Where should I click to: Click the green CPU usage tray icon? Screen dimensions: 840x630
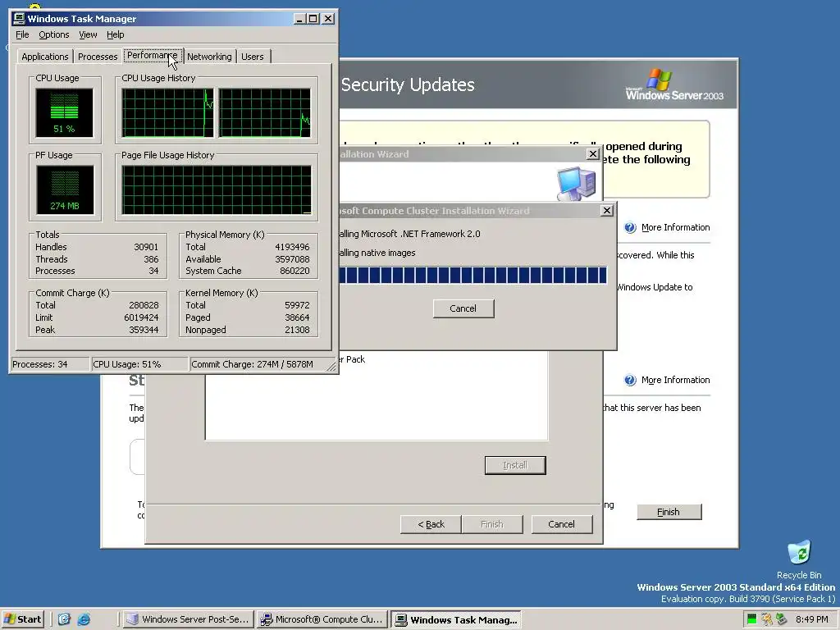(x=751, y=620)
